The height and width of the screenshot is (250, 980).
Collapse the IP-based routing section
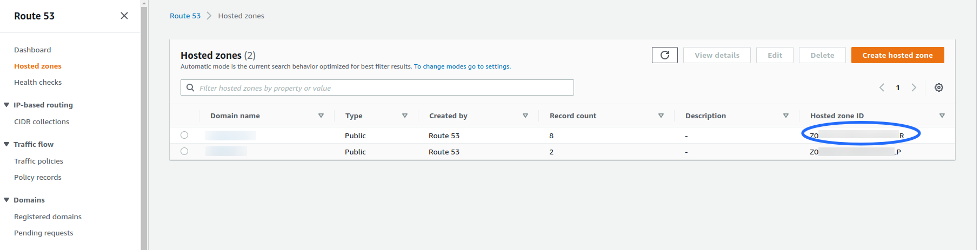coord(6,105)
